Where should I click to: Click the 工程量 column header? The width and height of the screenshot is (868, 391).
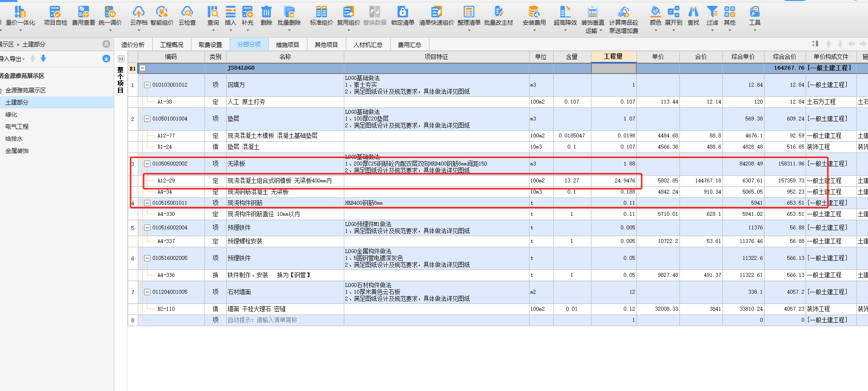pos(614,57)
